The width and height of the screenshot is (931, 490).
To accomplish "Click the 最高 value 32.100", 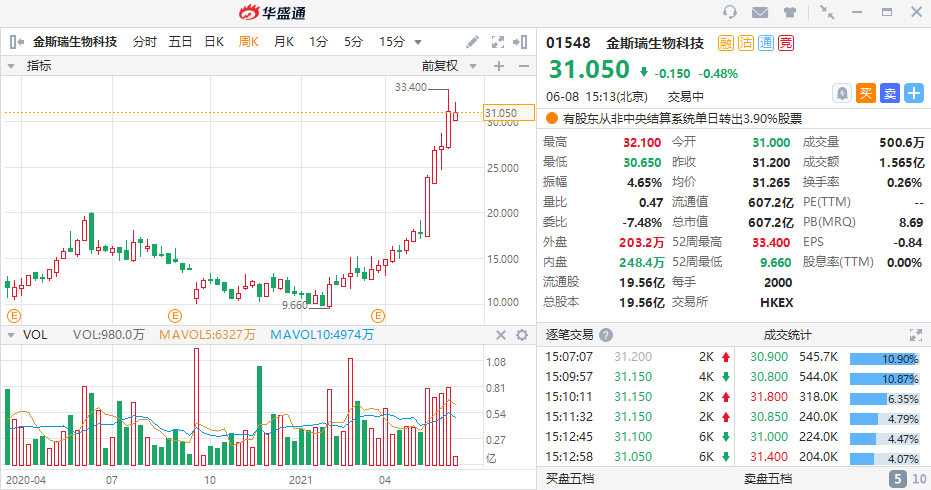I will pyautogui.click(x=642, y=143).
